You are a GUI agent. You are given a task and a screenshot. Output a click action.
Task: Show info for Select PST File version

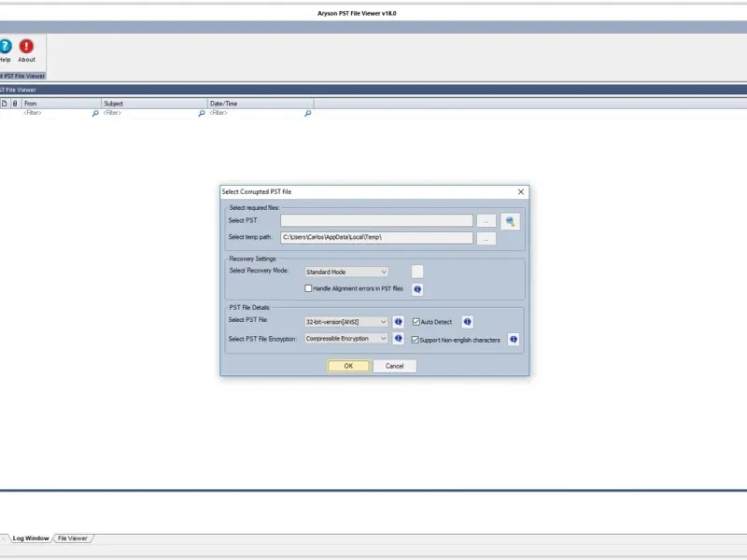[x=399, y=322]
